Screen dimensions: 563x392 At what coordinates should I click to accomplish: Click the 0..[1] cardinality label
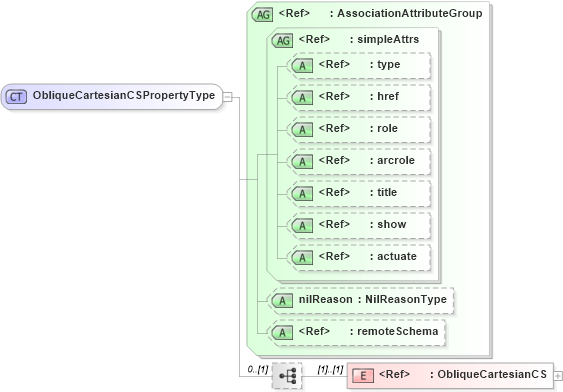click(x=257, y=369)
